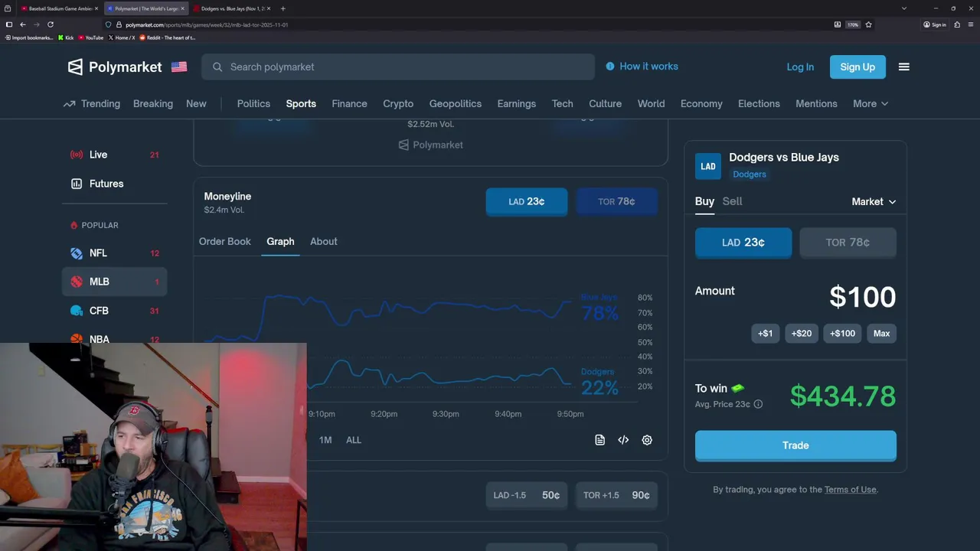Add +$1 to amount

[765, 333]
